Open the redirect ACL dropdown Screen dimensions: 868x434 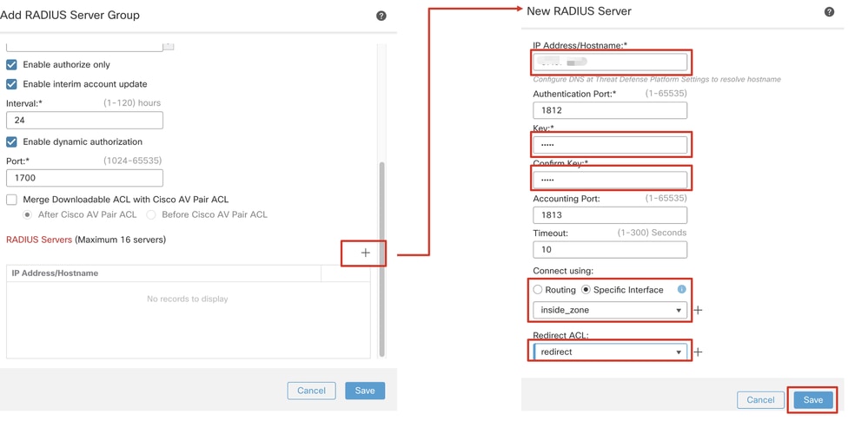[610, 352]
